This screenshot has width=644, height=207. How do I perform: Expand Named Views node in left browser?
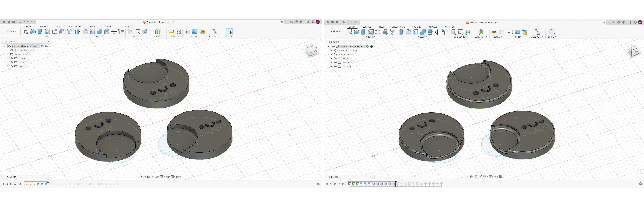pos(8,54)
